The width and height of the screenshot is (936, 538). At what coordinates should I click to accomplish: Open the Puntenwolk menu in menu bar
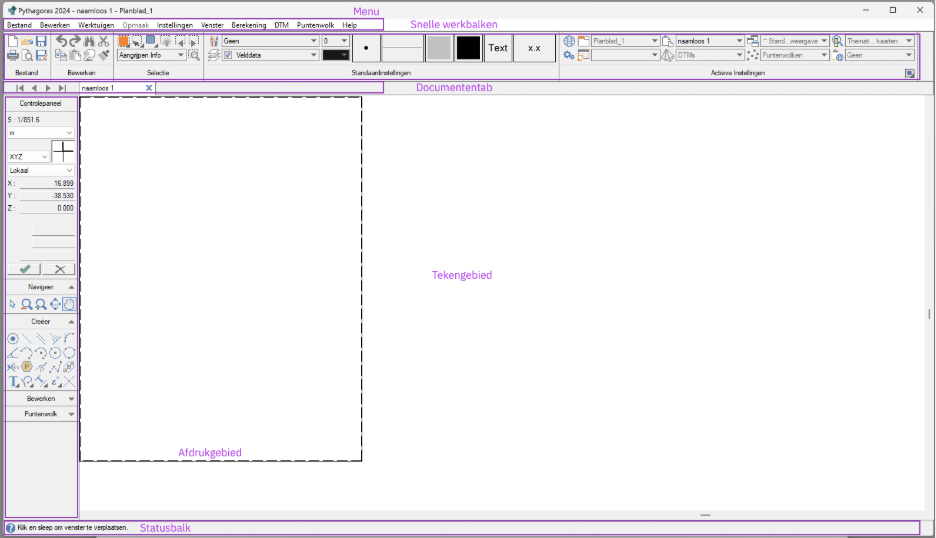[315, 25]
